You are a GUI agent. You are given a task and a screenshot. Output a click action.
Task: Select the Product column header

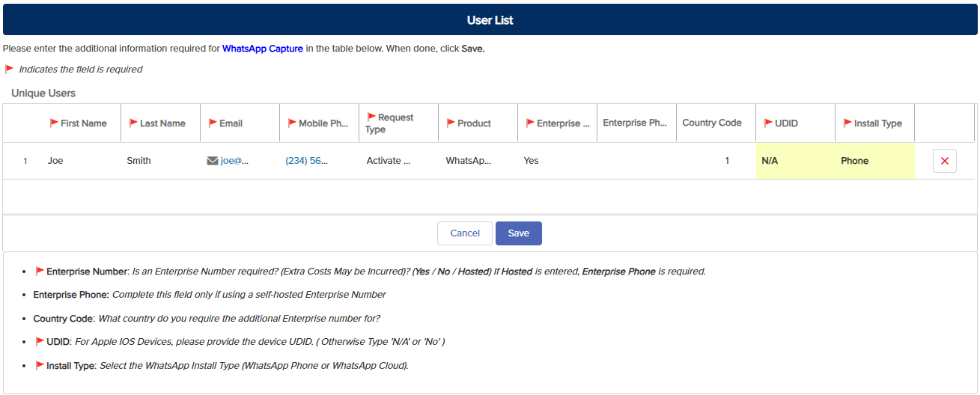pos(474,123)
